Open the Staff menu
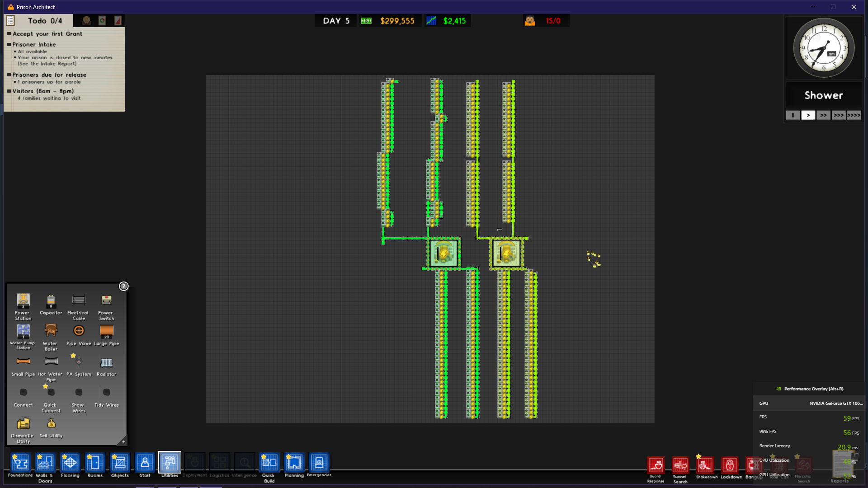868x488 pixels. [145, 465]
